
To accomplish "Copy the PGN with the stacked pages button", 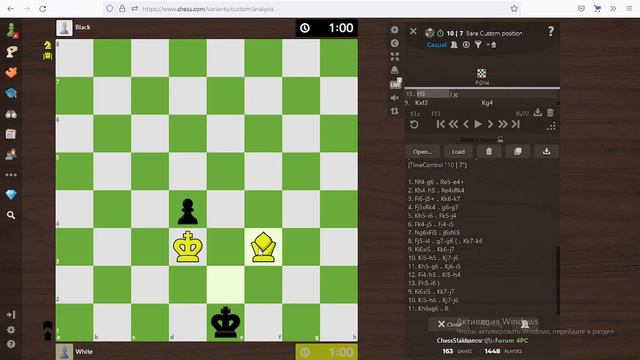I will (518, 152).
